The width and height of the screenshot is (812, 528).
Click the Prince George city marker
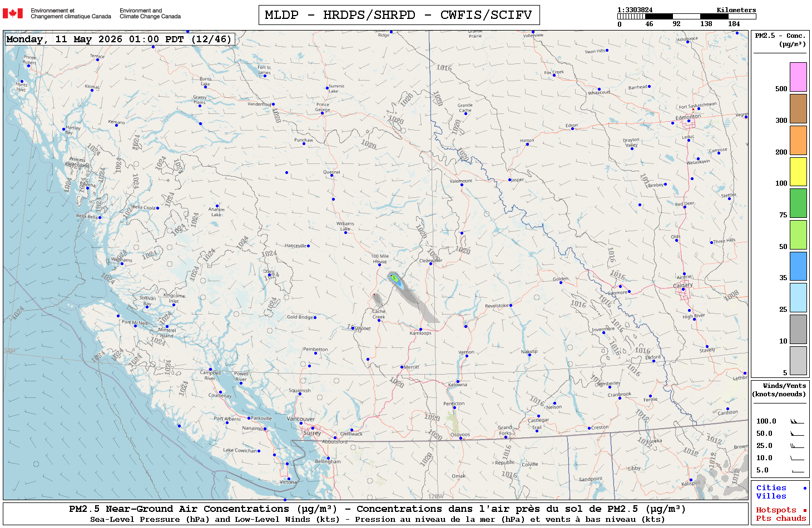pyautogui.click(x=322, y=113)
